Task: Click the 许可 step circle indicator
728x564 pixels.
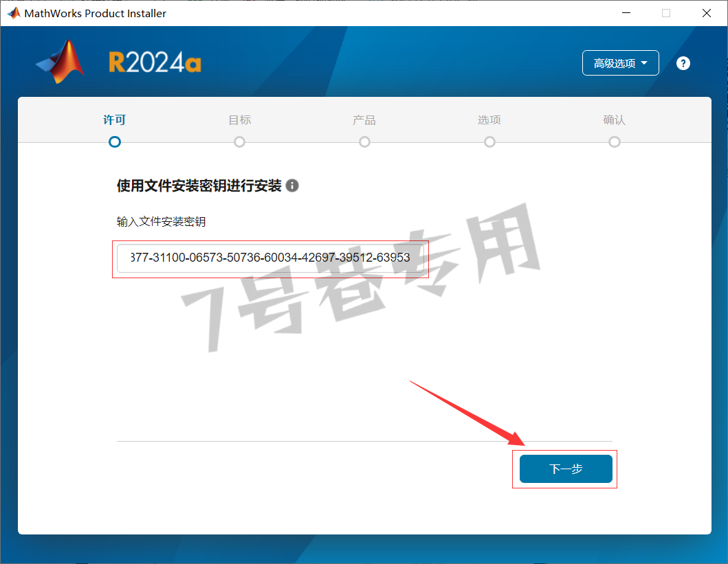Action: [115, 142]
